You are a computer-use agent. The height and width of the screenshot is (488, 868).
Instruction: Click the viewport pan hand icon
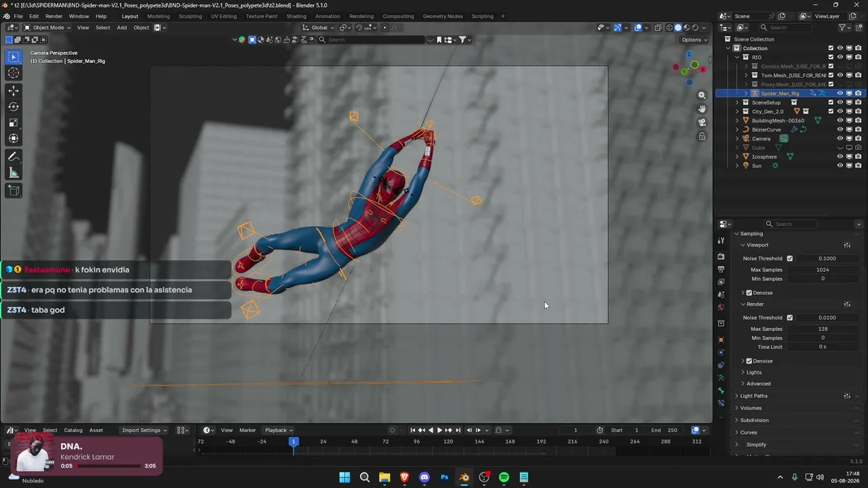702,109
